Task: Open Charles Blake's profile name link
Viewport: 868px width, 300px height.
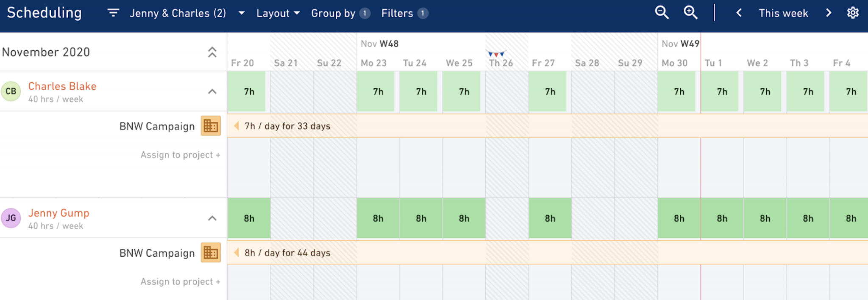Action: 62,86
